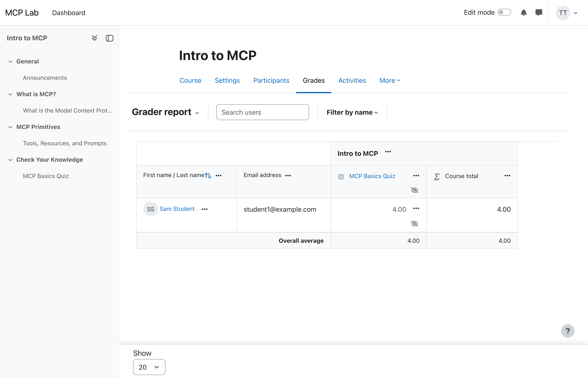Click the SS user avatar

[150, 209]
